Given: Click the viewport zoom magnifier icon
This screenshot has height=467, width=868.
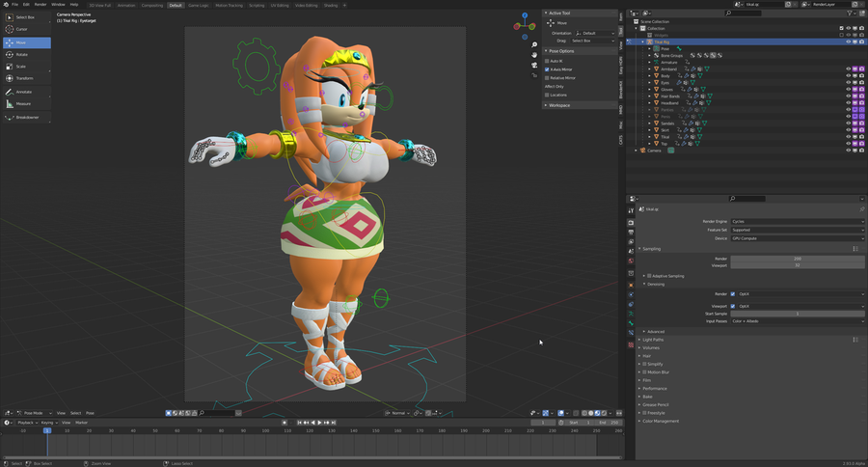Looking at the screenshot, I should pyautogui.click(x=534, y=45).
